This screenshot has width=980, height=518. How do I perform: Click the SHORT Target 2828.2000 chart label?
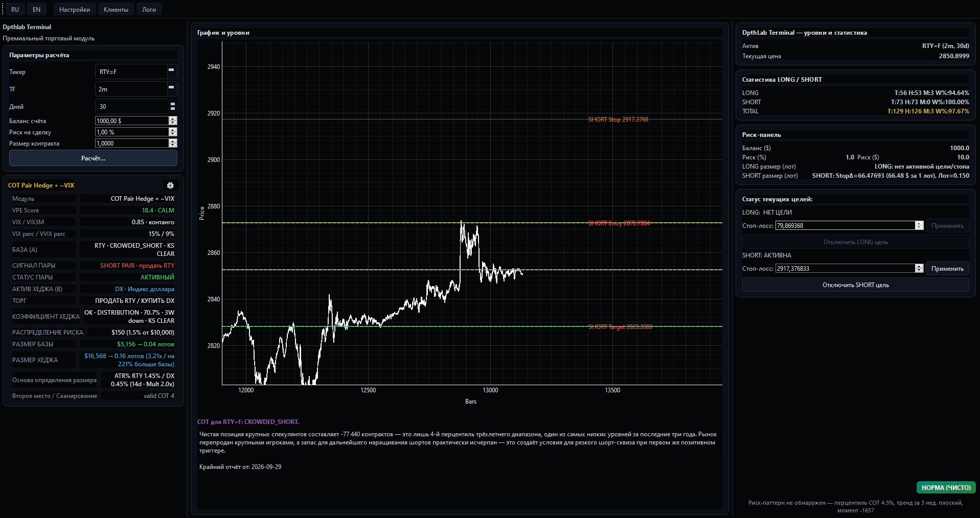coord(620,326)
